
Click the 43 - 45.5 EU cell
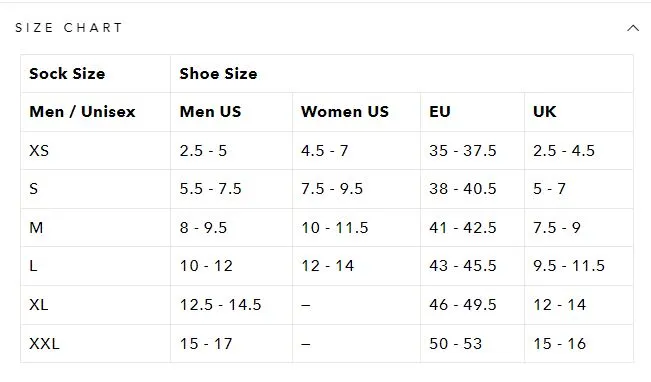coord(472,266)
